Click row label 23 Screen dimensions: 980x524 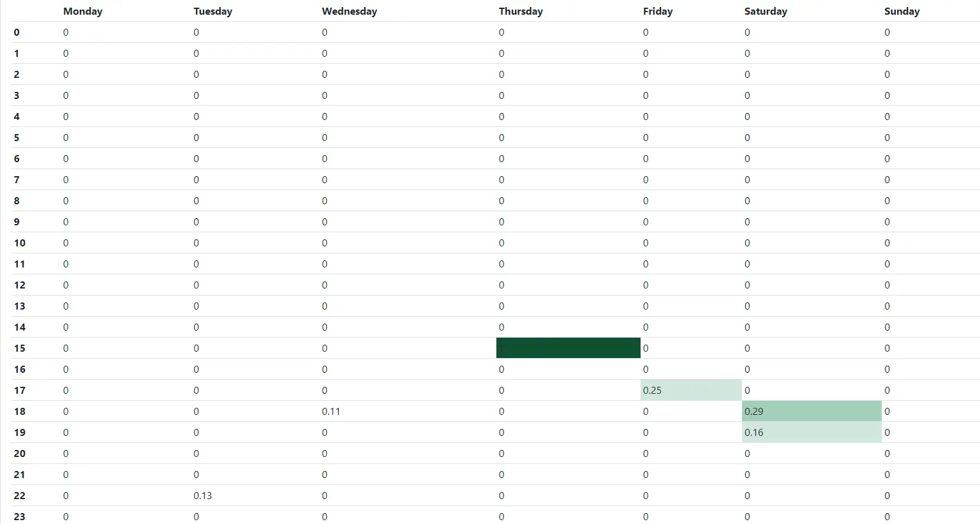(20, 516)
